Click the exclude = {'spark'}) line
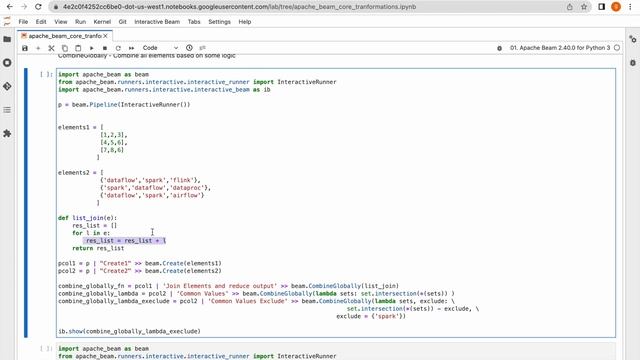The height and width of the screenshot is (360, 640). click(x=371, y=316)
